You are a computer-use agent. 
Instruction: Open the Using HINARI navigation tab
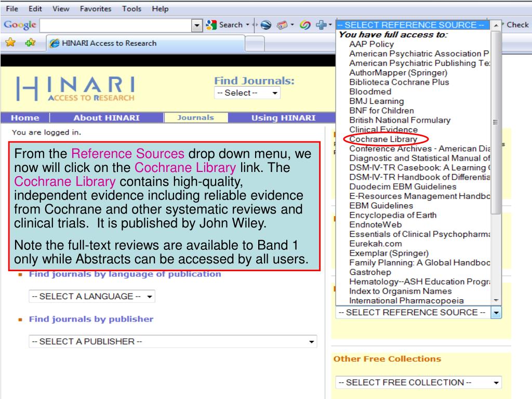coord(283,118)
